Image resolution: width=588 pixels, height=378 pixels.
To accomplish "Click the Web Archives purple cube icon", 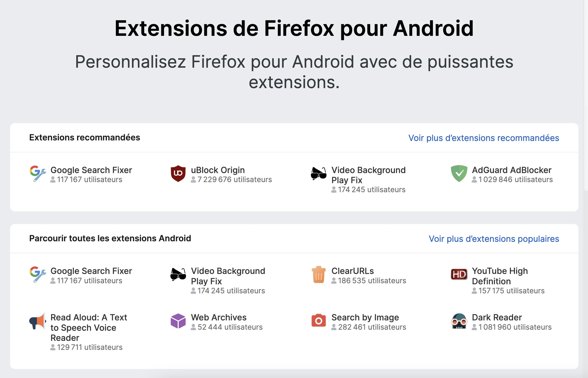I will click(x=178, y=321).
